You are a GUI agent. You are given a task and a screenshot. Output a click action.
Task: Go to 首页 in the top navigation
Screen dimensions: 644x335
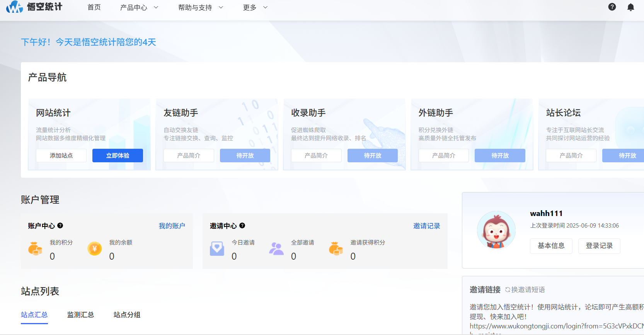94,7
